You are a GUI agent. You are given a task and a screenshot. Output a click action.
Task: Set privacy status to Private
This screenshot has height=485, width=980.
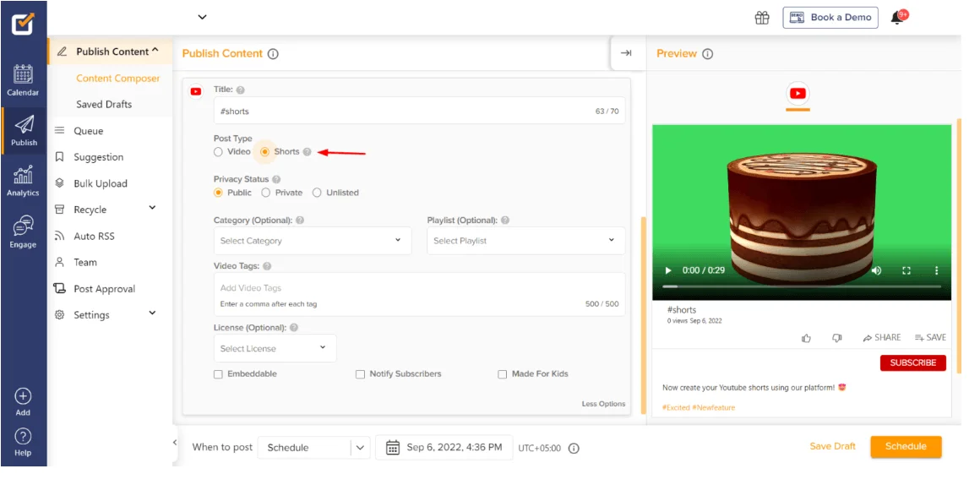(266, 193)
